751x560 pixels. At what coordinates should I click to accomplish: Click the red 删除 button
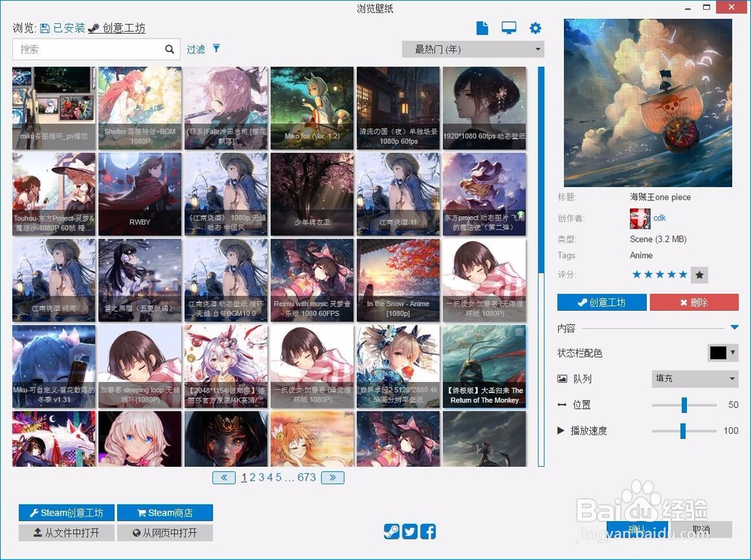pos(694,303)
